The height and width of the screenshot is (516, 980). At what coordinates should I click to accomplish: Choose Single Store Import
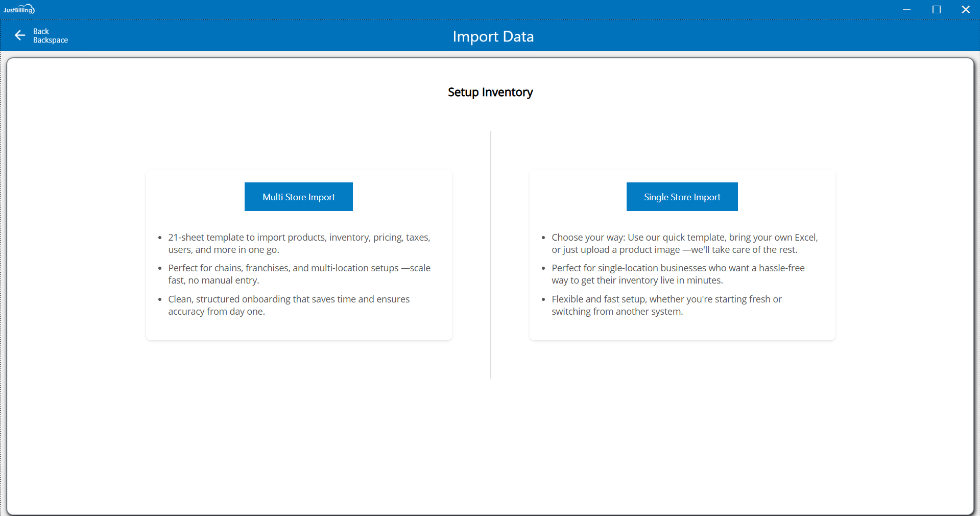(x=682, y=197)
